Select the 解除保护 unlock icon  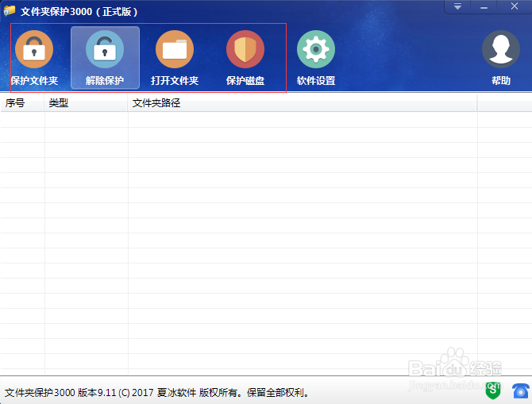coord(105,49)
